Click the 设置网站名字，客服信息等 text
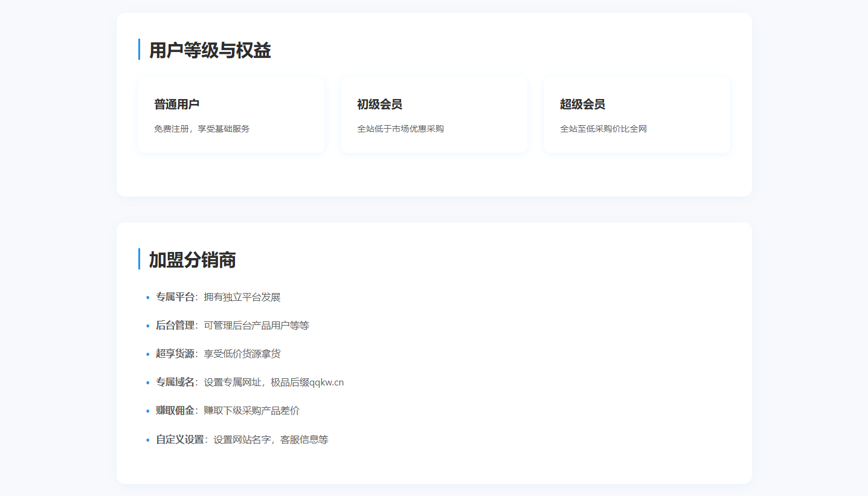Viewport: 868px width, 496px height. click(271, 440)
